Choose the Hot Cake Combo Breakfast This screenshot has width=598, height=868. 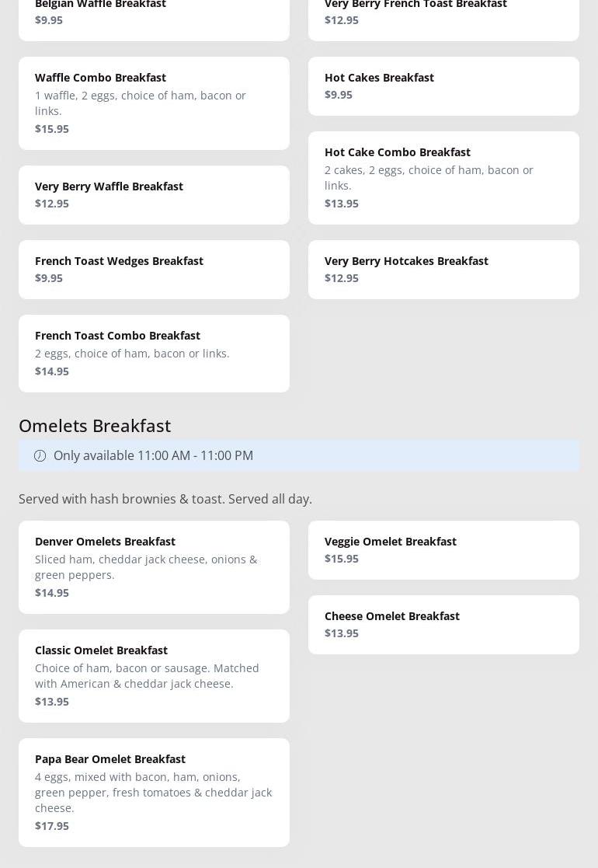pos(443,177)
